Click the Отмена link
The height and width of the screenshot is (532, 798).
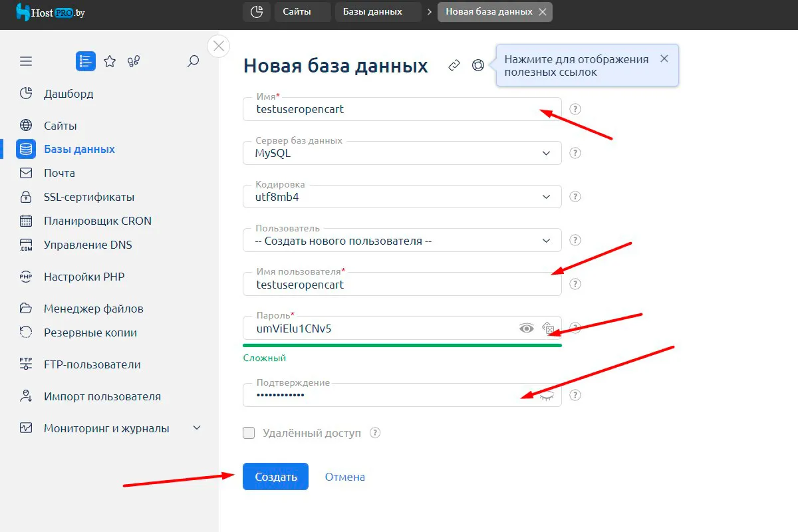344,477
